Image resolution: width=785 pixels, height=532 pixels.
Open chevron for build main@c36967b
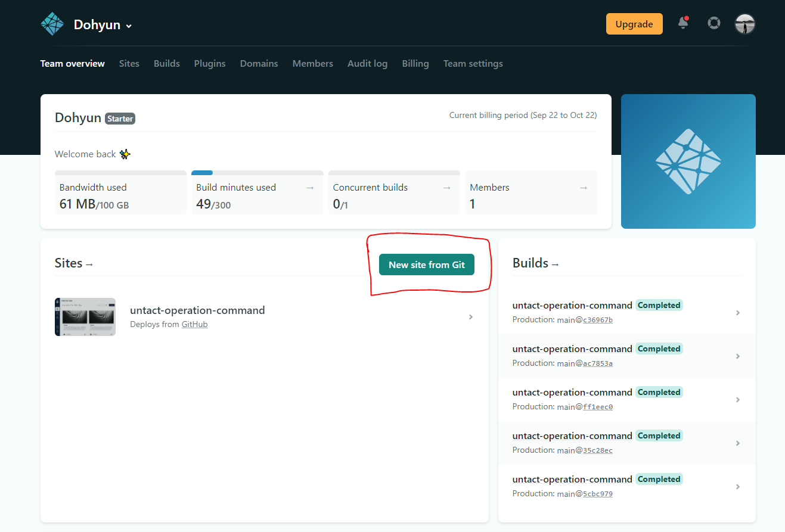(x=738, y=313)
